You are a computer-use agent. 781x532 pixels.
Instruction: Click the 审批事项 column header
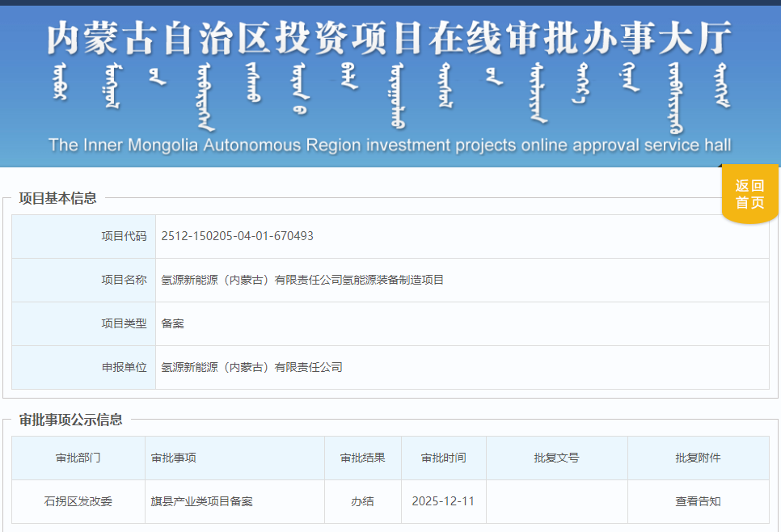[171, 457]
